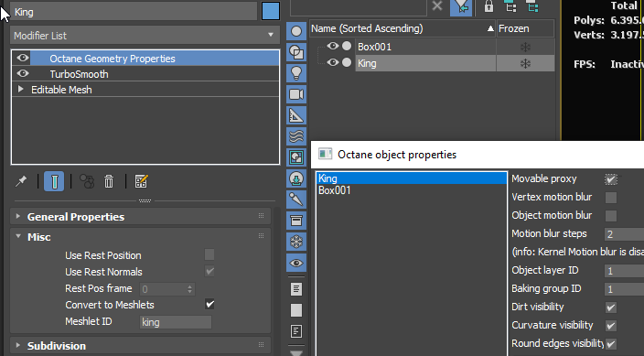This screenshot has width=644, height=356.
Task: Toggle Use Rest Normals checkbox
Action: click(209, 271)
